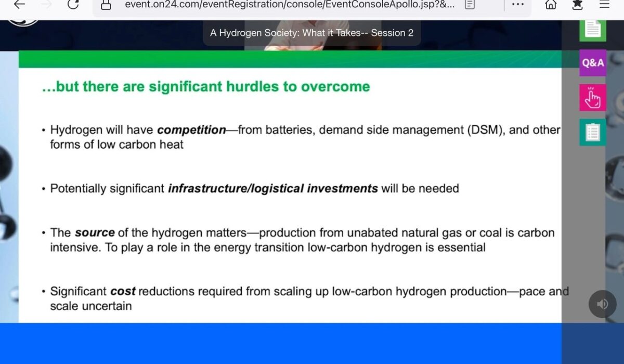Viewport: 624px width, 364px height.
Task: Open the purple Q&A panel
Action: [x=593, y=63]
